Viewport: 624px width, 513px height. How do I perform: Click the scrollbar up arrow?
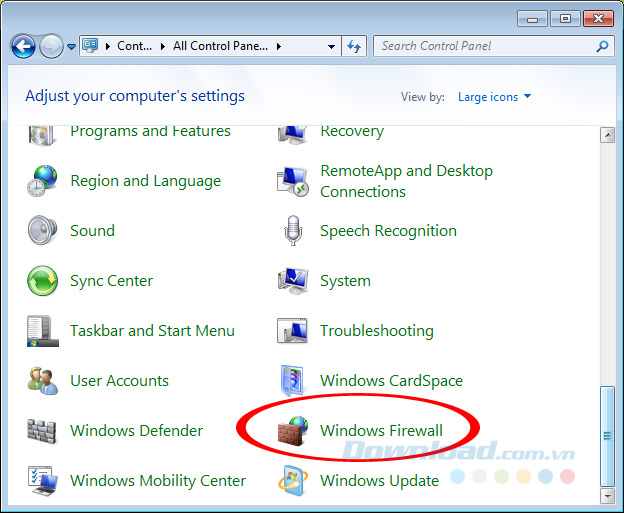[x=607, y=135]
